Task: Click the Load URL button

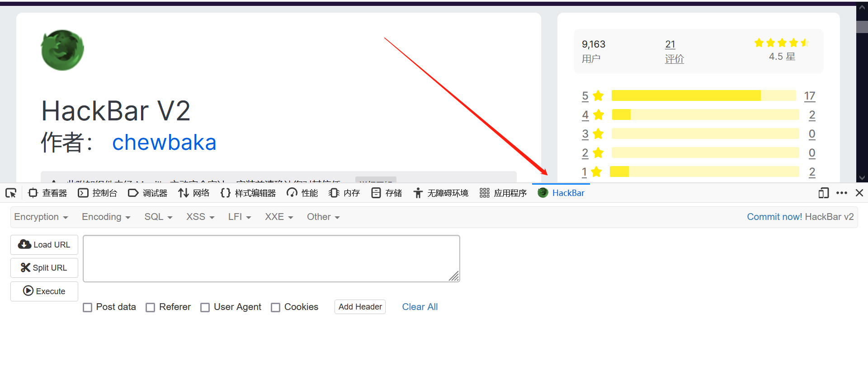Action: (44, 245)
